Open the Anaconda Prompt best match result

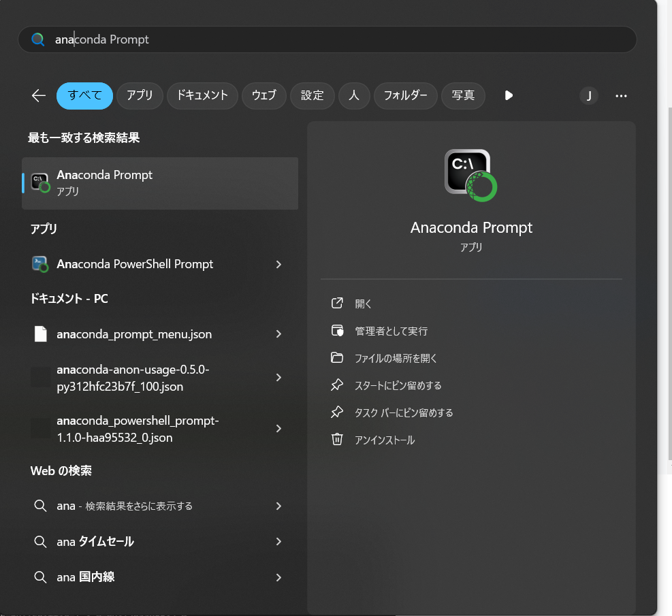click(160, 183)
